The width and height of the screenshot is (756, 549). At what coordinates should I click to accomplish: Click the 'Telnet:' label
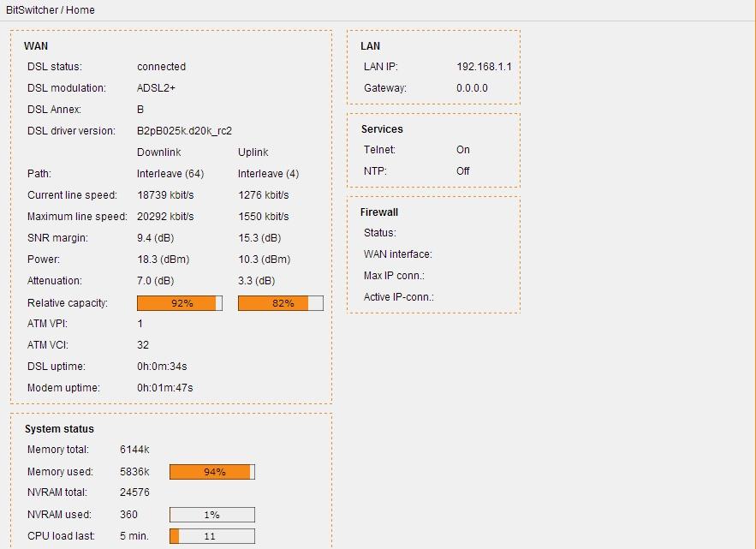pos(379,150)
